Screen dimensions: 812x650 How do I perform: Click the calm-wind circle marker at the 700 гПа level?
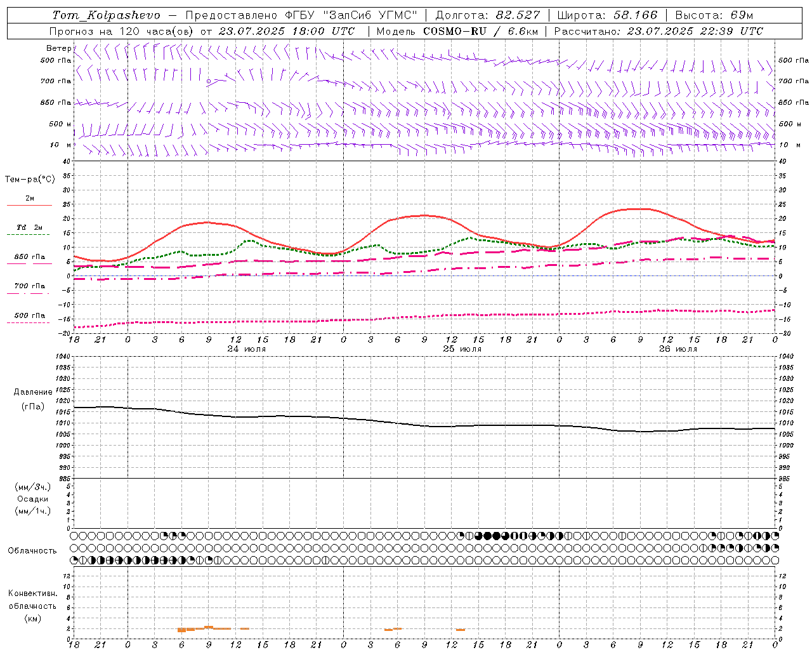(x=208, y=81)
